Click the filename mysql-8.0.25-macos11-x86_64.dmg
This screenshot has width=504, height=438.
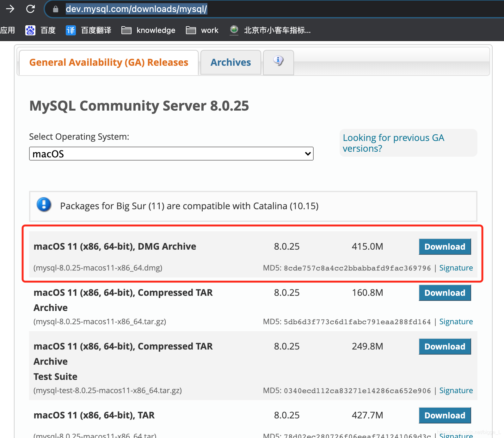pos(98,268)
